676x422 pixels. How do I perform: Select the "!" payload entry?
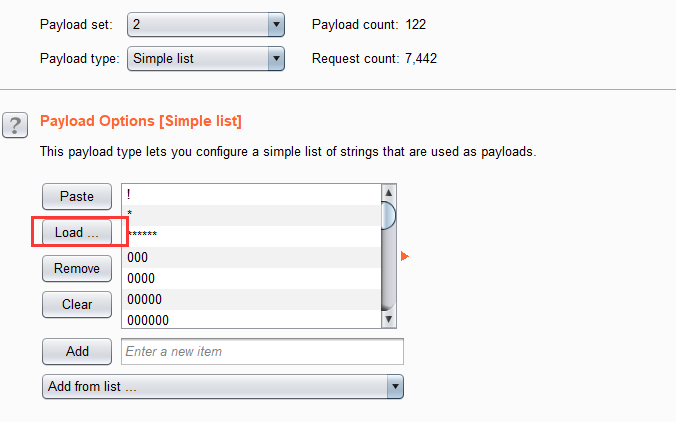tap(251, 195)
